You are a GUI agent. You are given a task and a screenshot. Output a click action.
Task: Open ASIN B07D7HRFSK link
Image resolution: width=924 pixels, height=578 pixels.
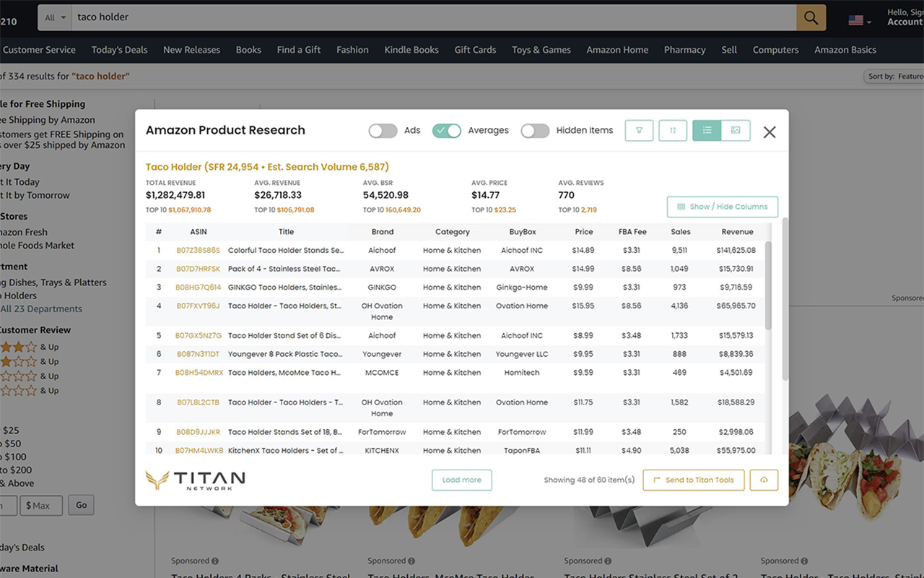point(198,269)
